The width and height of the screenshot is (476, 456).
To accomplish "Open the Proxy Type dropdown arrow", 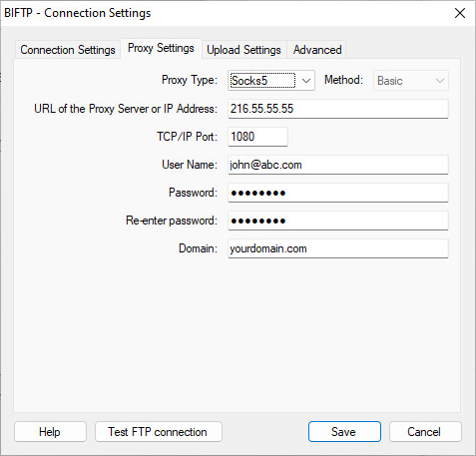I will tap(306, 81).
